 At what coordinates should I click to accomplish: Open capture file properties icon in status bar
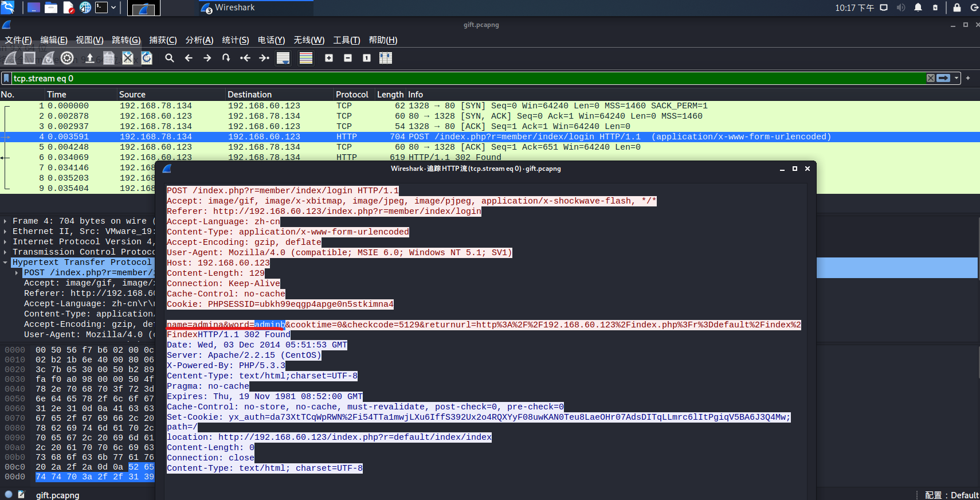click(x=21, y=494)
